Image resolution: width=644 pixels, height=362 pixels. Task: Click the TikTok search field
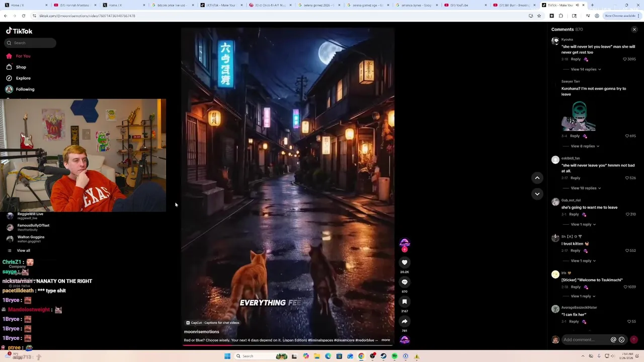click(31, 43)
